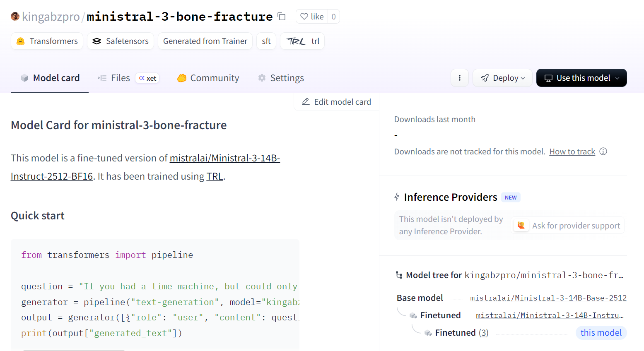Click the Transformers library tag
The width and height of the screenshot is (644, 351).
coord(47,41)
